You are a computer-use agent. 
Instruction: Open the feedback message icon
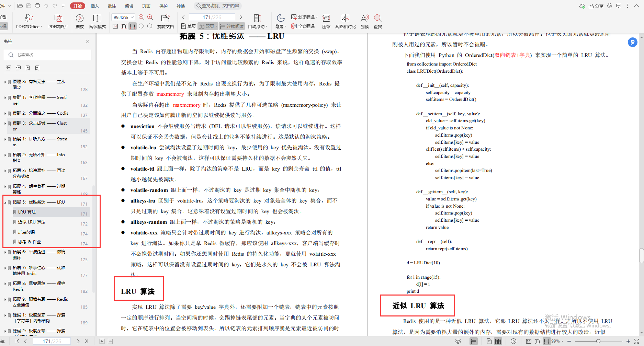619,6
